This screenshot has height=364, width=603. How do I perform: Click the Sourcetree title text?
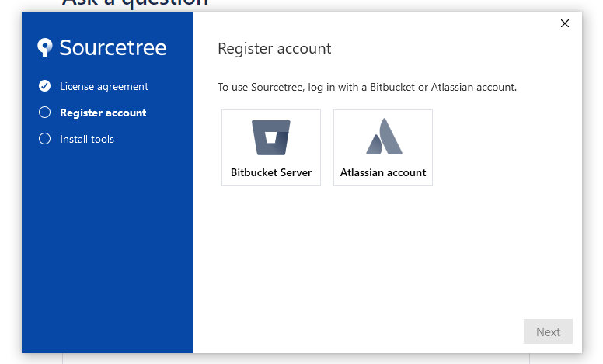[x=113, y=47]
